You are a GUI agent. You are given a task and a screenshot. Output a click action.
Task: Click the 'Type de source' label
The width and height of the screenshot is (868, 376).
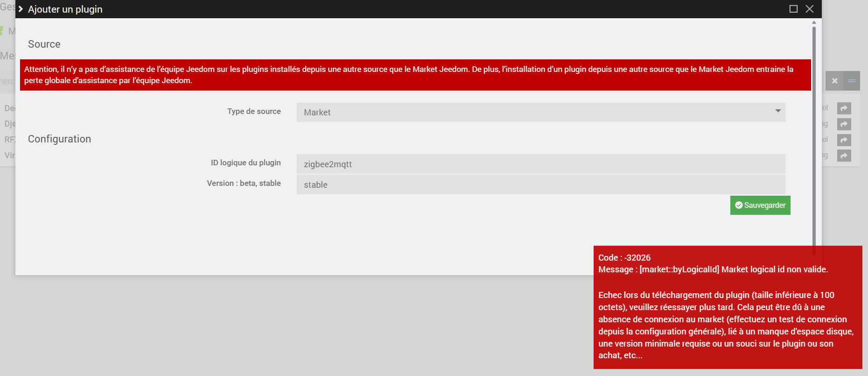254,111
